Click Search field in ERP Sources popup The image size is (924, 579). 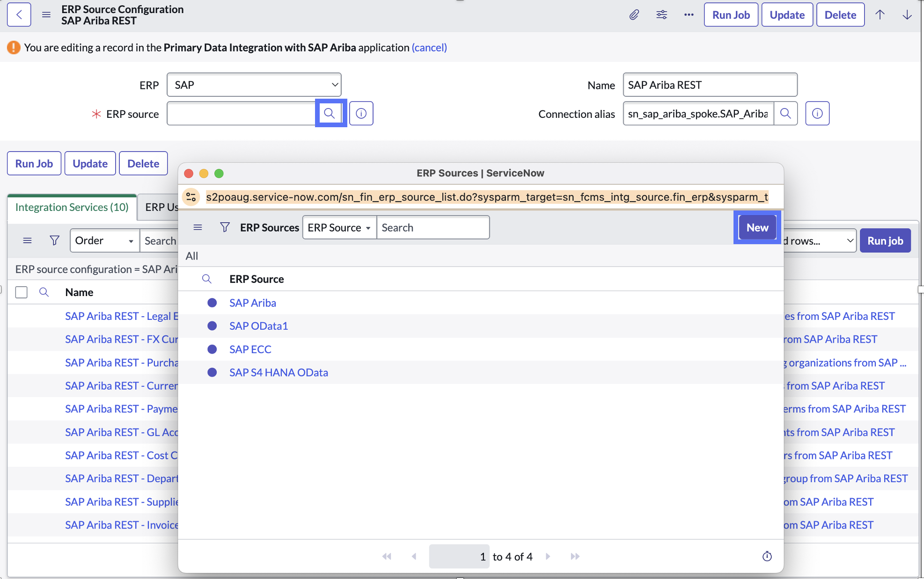[433, 227]
